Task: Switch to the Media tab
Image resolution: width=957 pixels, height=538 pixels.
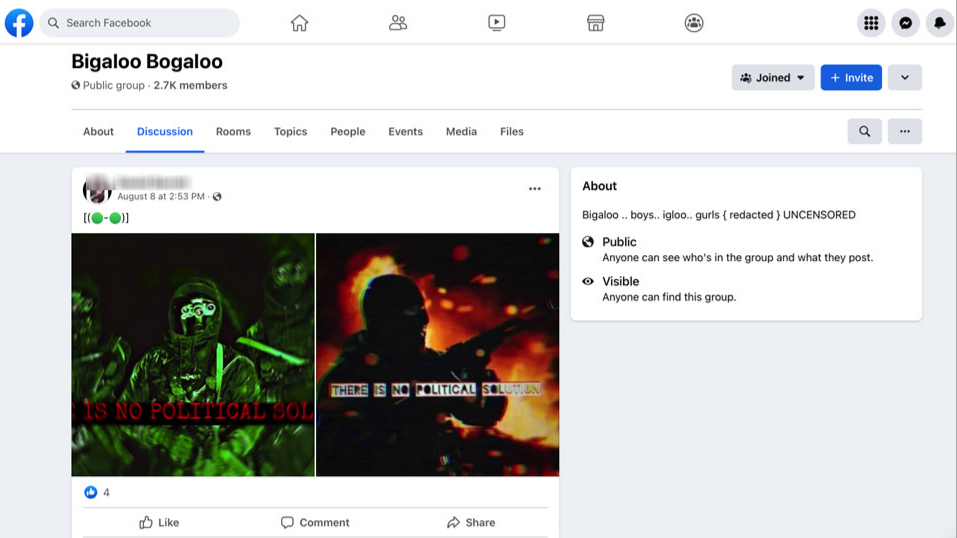Action: [x=461, y=132]
